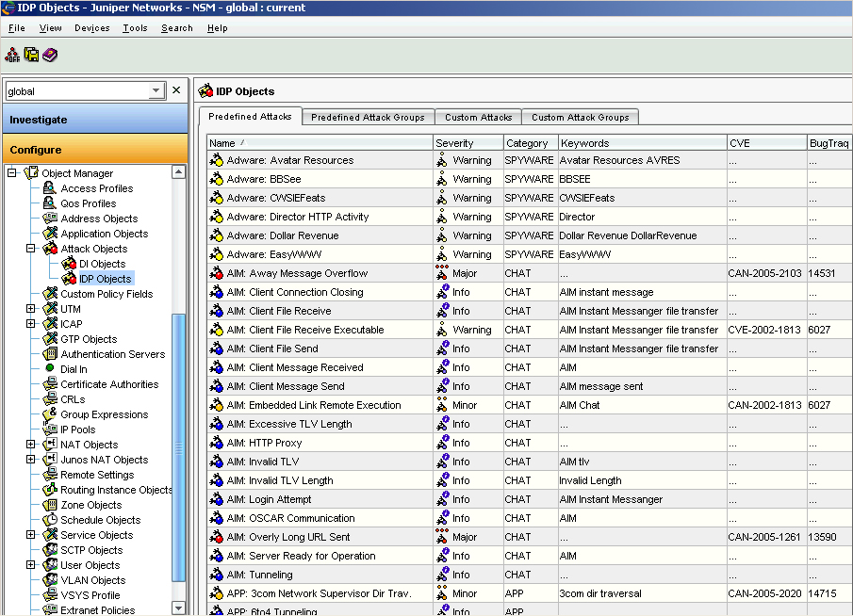Click the Access Profiles tree icon
Screen dimensions: 853x616
pos(50,188)
